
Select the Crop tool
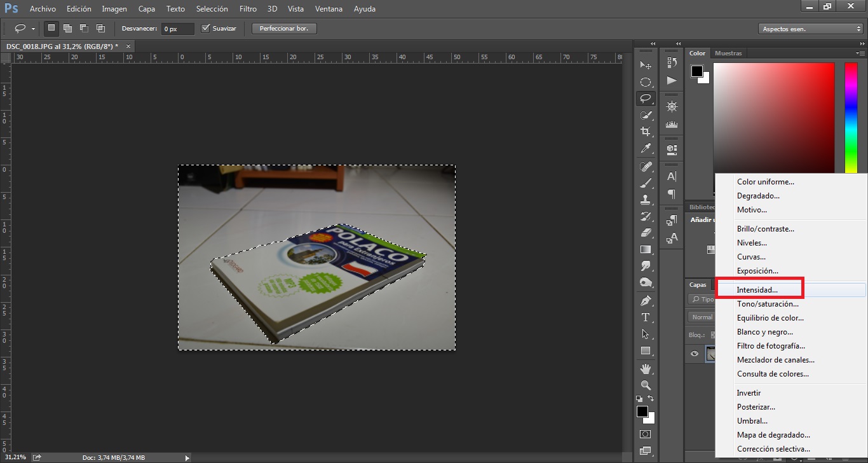(x=646, y=132)
